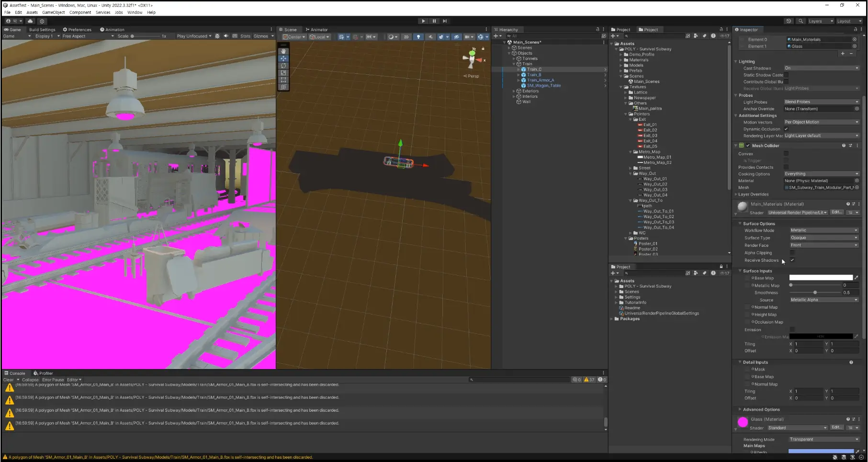
Task: Open the Gizmos dropdown in Game view
Action: point(263,36)
